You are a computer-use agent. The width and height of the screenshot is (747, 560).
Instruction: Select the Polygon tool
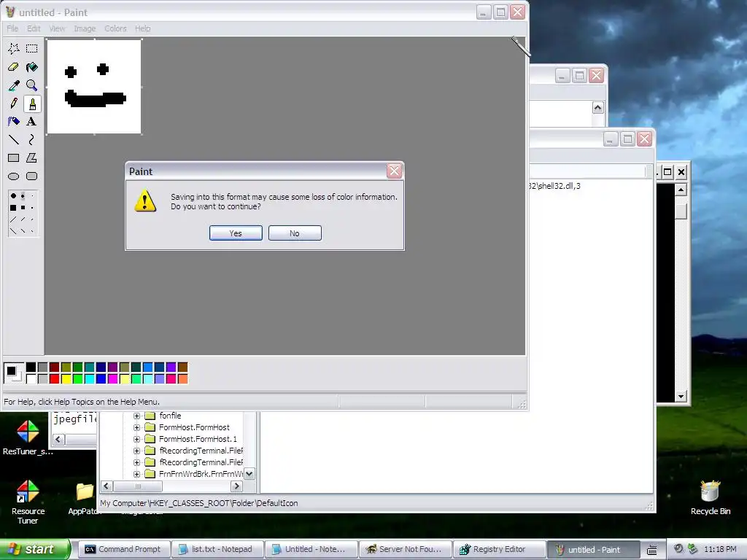coord(32,158)
